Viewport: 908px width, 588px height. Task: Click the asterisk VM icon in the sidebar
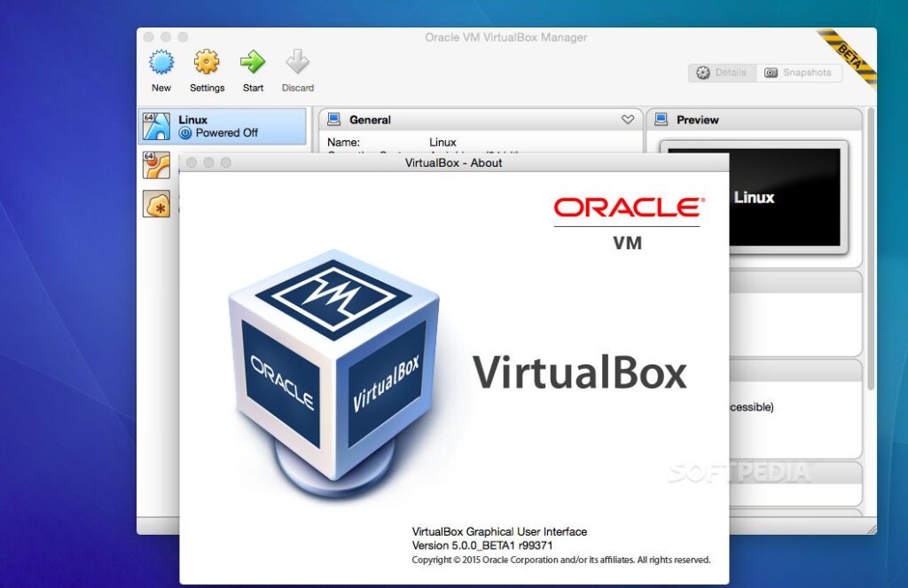point(156,203)
